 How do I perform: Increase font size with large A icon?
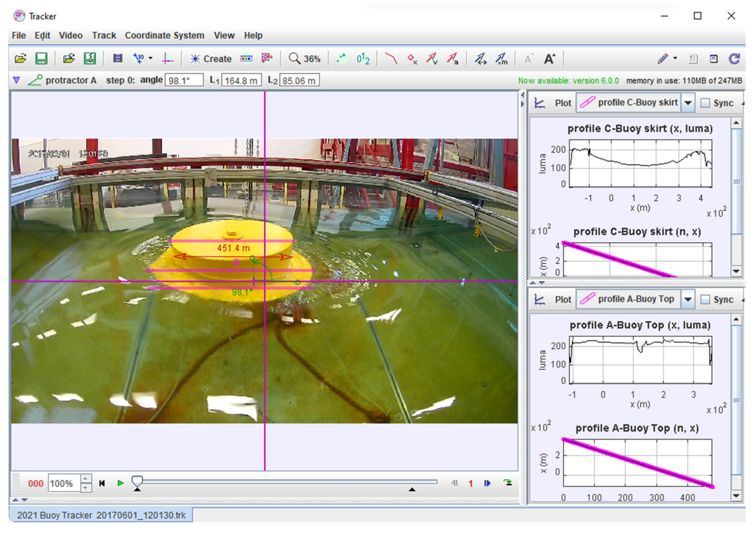pos(549,59)
